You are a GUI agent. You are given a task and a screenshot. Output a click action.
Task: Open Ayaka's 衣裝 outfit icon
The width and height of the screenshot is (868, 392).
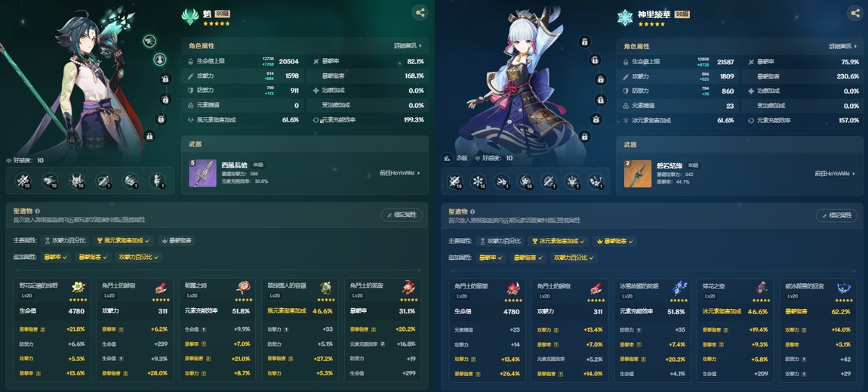(448, 158)
